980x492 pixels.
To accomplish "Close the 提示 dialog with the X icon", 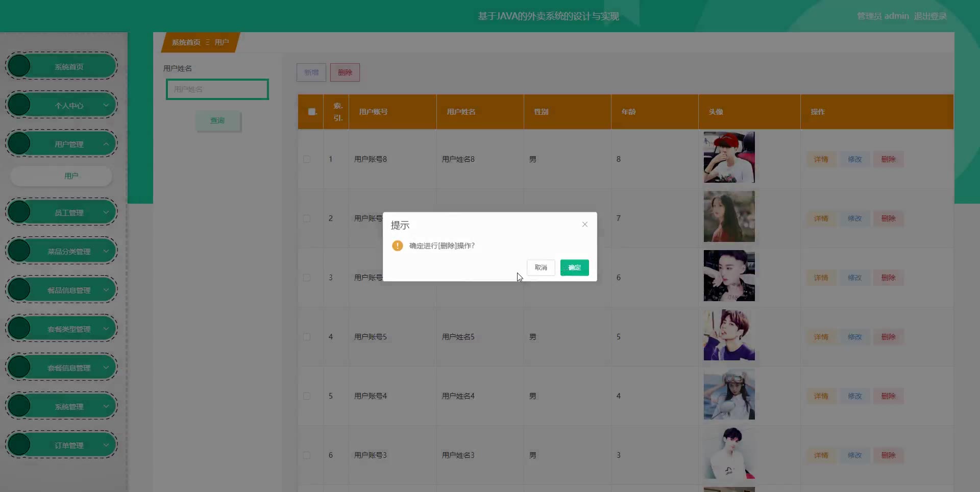I will tap(585, 225).
